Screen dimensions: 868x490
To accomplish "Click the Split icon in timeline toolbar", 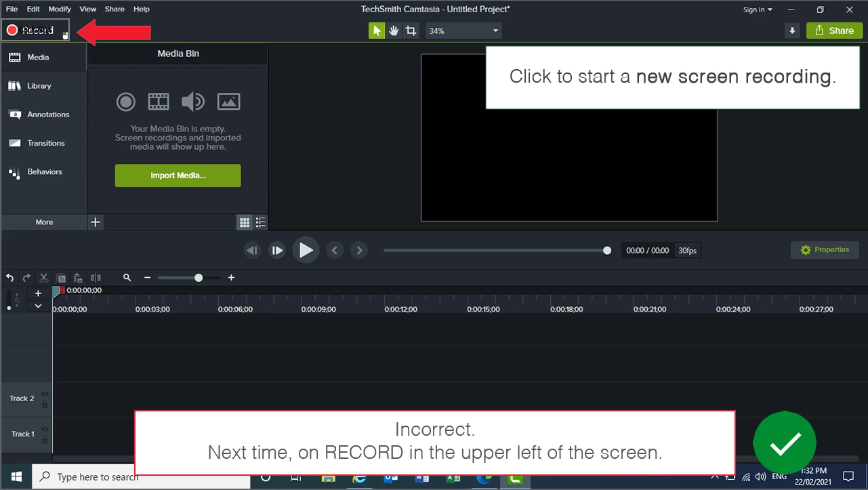I will [x=96, y=278].
